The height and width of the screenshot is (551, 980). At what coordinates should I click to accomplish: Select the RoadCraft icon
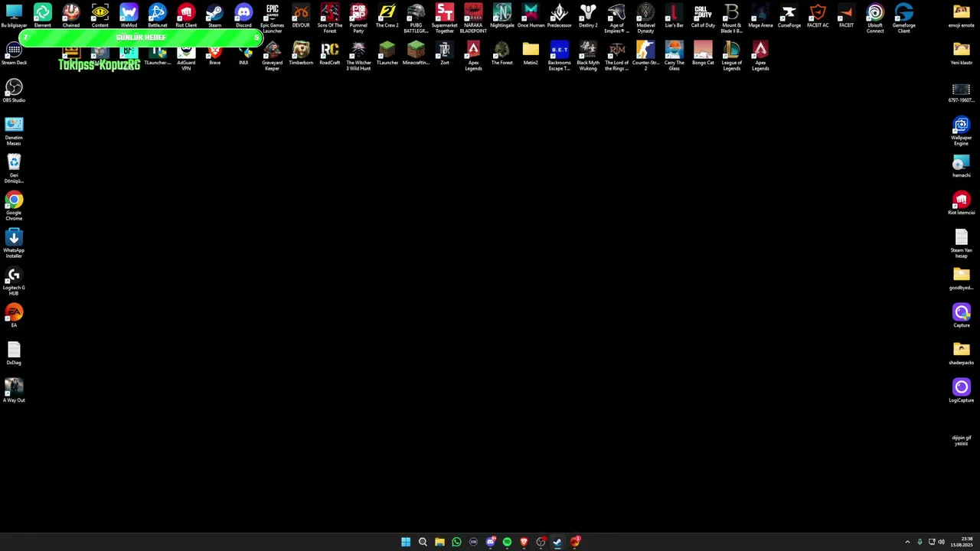(329, 54)
